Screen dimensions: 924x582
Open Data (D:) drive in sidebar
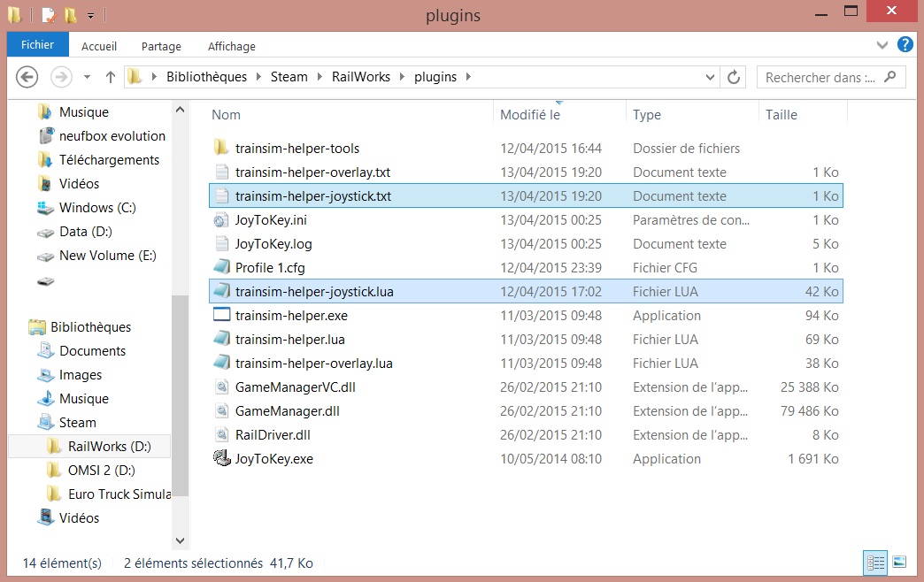coord(86,232)
